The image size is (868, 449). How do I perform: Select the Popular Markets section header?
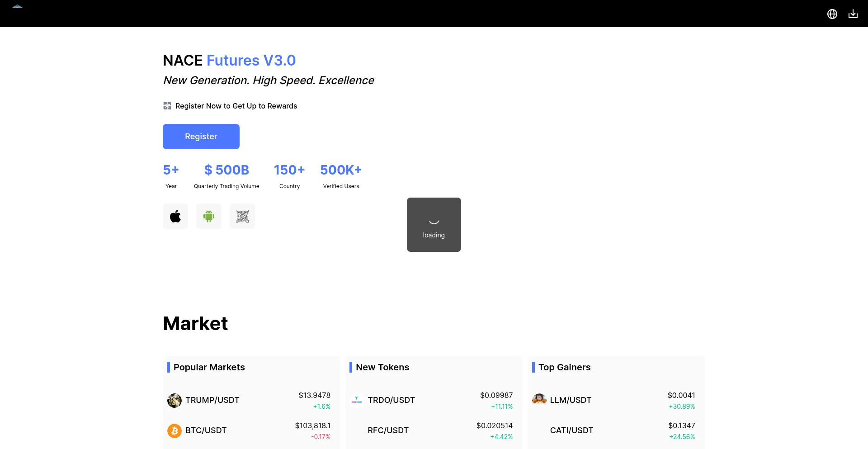pos(209,367)
